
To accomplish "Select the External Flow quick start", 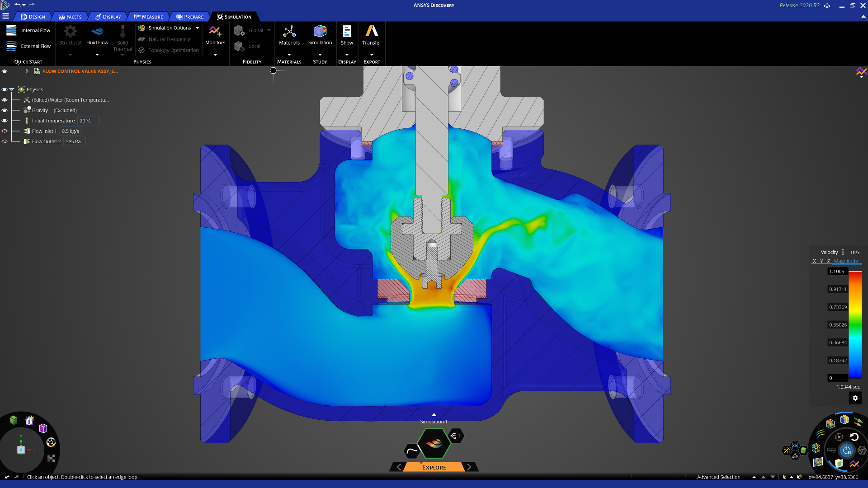I will pos(11,46).
